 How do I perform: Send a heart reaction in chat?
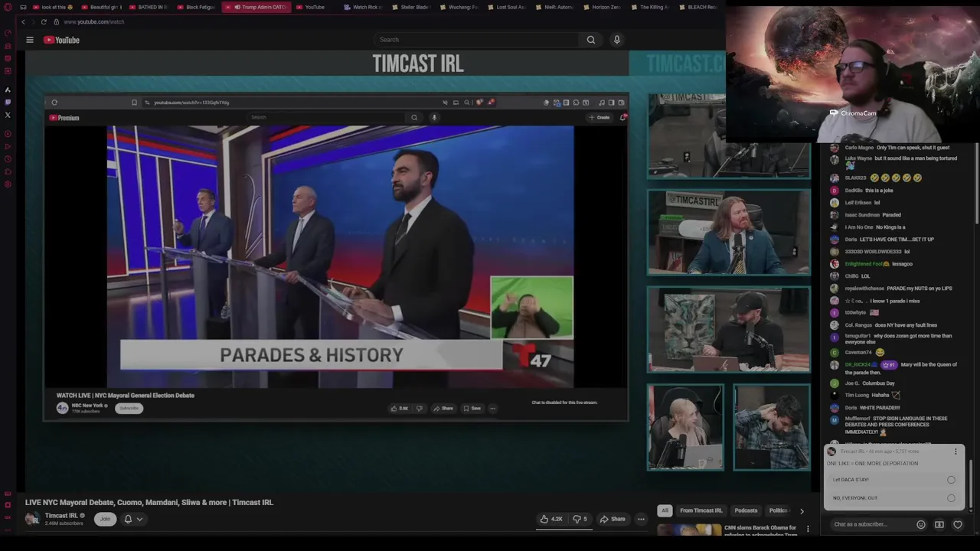(x=958, y=524)
